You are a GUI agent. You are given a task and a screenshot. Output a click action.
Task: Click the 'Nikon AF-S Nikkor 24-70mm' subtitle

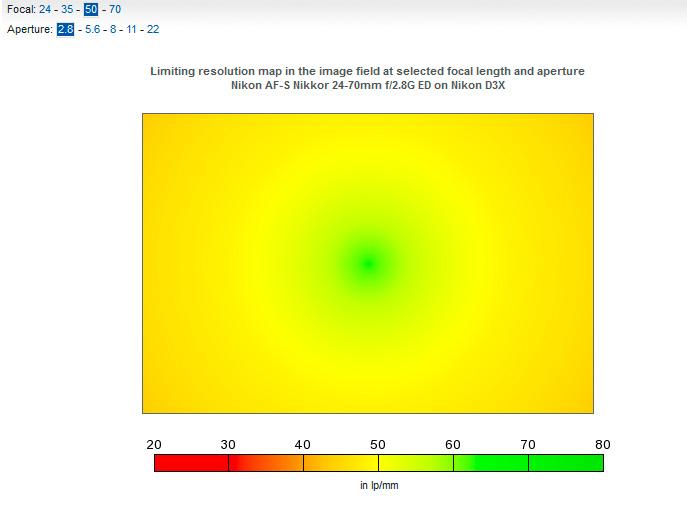tap(368, 85)
